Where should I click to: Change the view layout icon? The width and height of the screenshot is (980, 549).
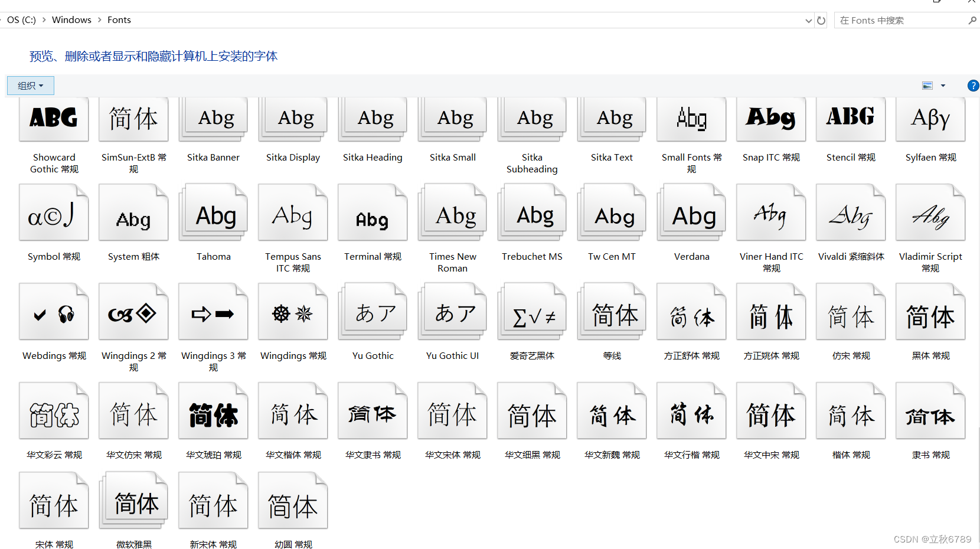coord(927,86)
